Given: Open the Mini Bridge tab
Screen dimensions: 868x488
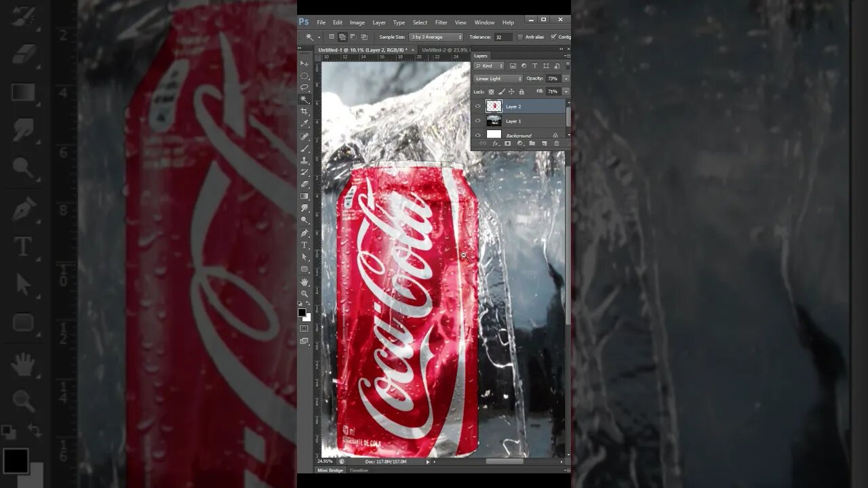Looking at the screenshot, I should click(x=331, y=470).
